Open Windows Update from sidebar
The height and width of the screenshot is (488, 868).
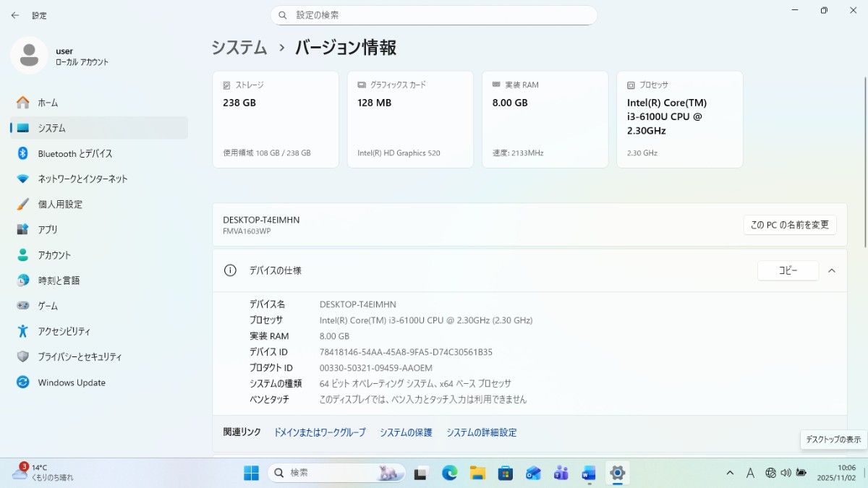(72, 382)
